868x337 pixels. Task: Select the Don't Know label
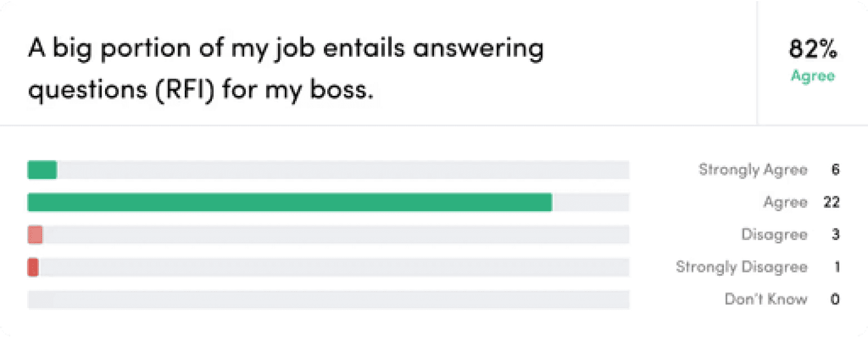pyautogui.click(x=766, y=300)
